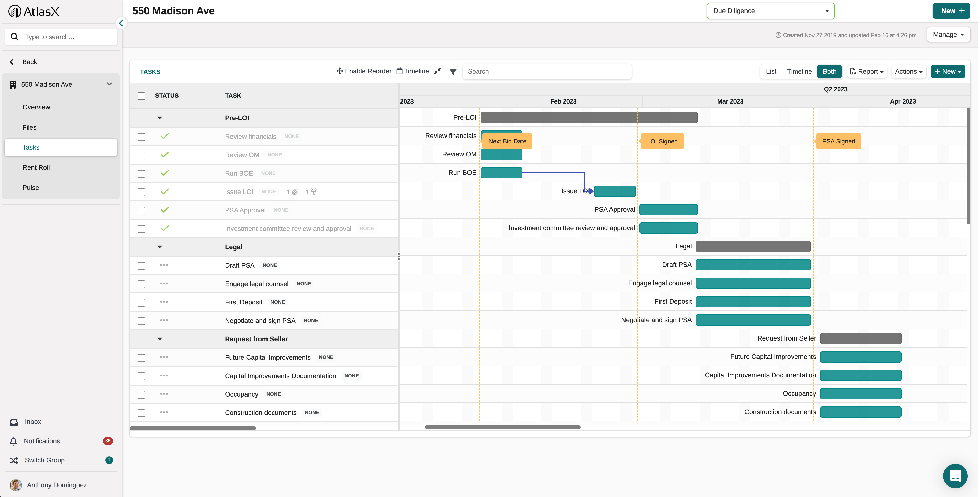The height and width of the screenshot is (497, 980).
Task: Check the Draft PSA task checkbox
Action: pyautogui.click(x=141, y=266)
